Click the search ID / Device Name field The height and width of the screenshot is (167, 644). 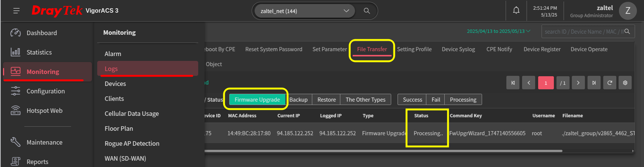point(583,32)
